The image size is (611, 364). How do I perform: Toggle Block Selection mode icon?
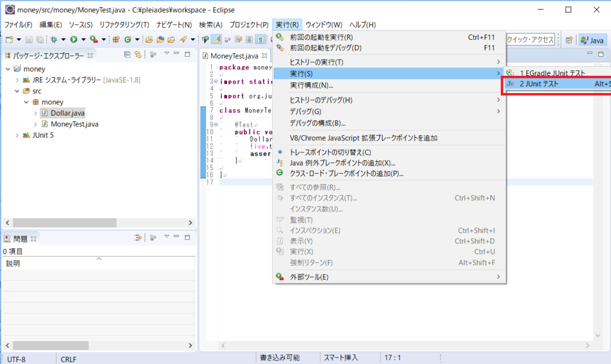click(x=249, y=39)
